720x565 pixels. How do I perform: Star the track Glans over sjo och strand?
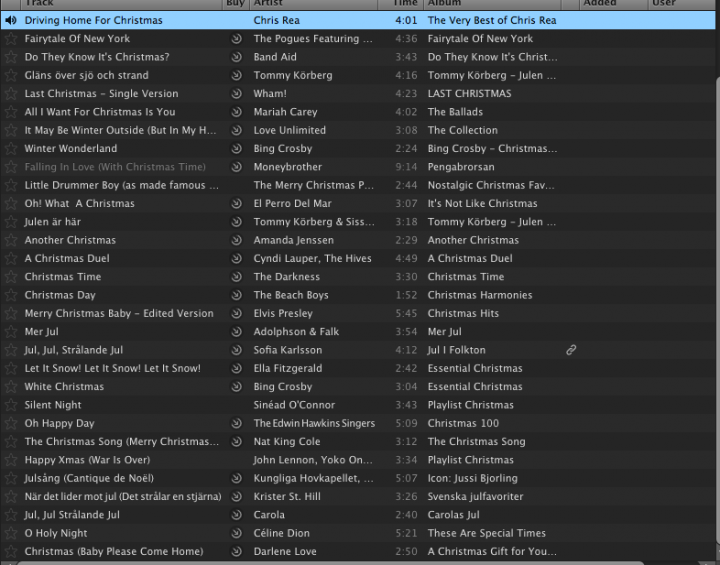11,75
